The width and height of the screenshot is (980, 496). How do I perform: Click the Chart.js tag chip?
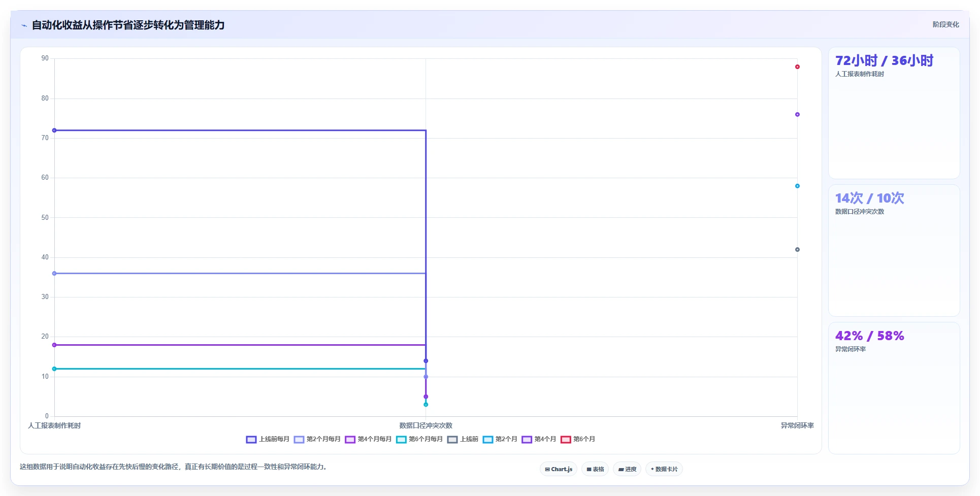(x=559, y=469)
